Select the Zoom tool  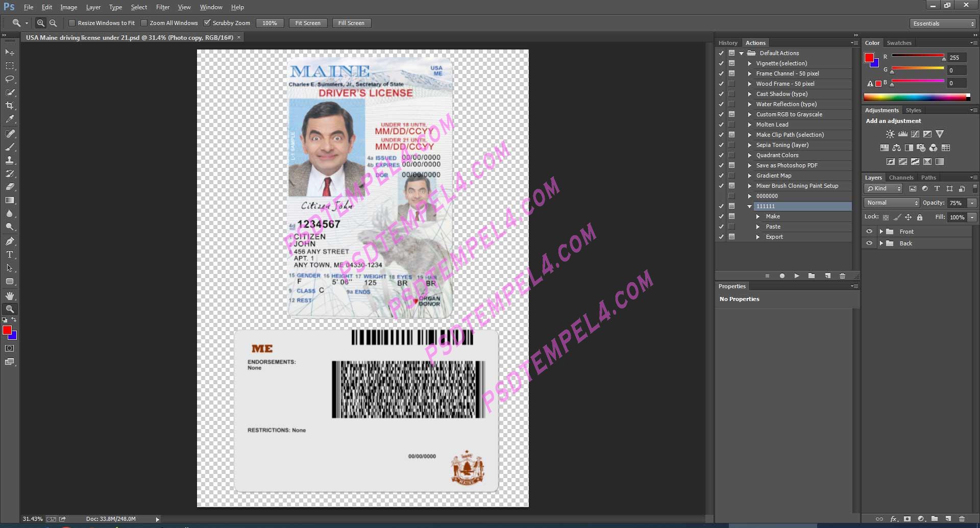pos(10,309)
